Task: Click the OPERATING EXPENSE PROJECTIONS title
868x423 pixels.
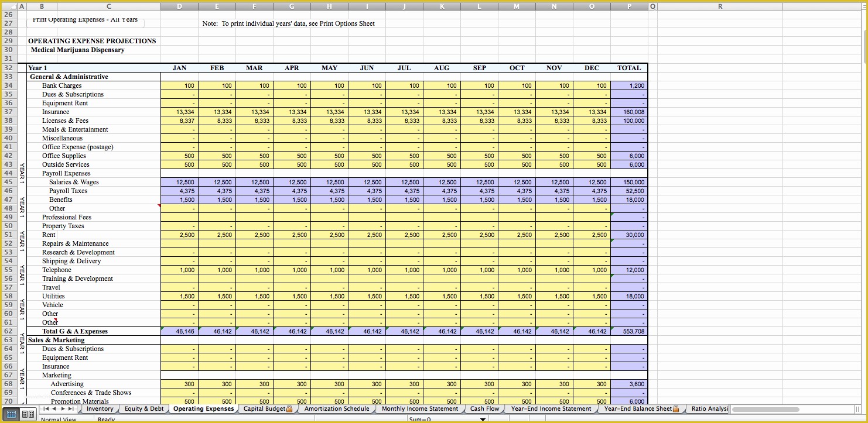Action: pyautogui.click(x=92, y=41)
